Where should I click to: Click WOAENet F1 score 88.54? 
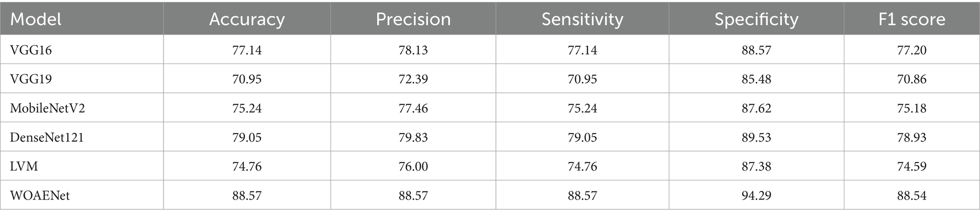[912, 195]
